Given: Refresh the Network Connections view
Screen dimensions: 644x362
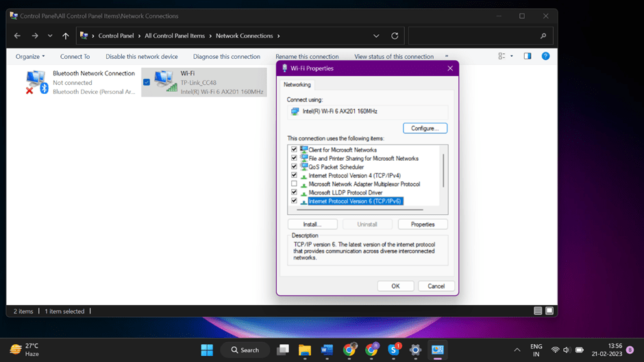Looking at the screenshot, I should [395, 36].
